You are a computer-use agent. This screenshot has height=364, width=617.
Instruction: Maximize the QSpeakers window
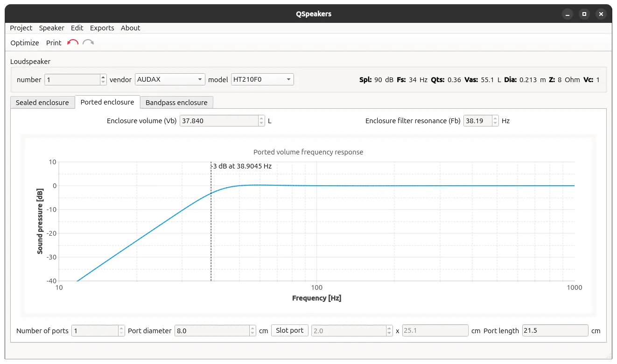(584, 14)
